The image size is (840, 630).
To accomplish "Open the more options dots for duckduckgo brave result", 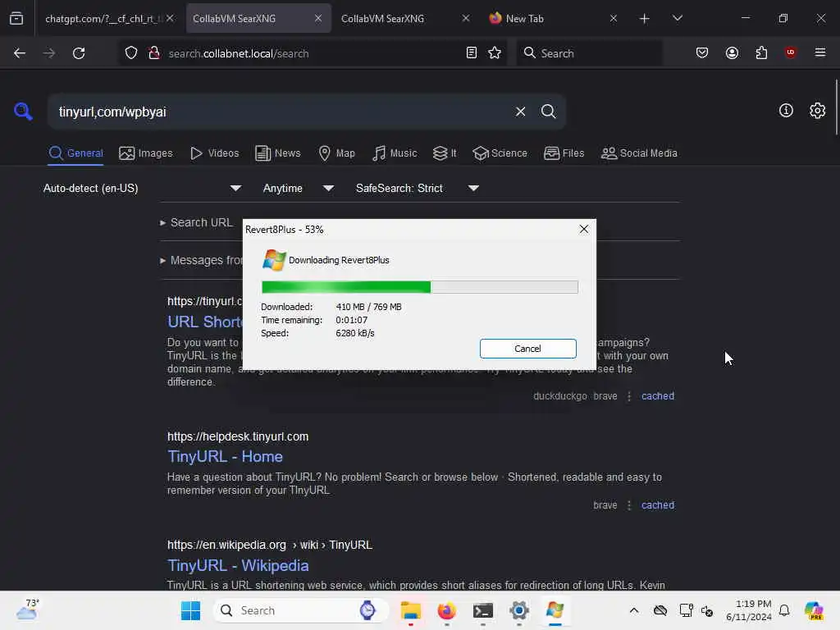I will click(629, 396).
